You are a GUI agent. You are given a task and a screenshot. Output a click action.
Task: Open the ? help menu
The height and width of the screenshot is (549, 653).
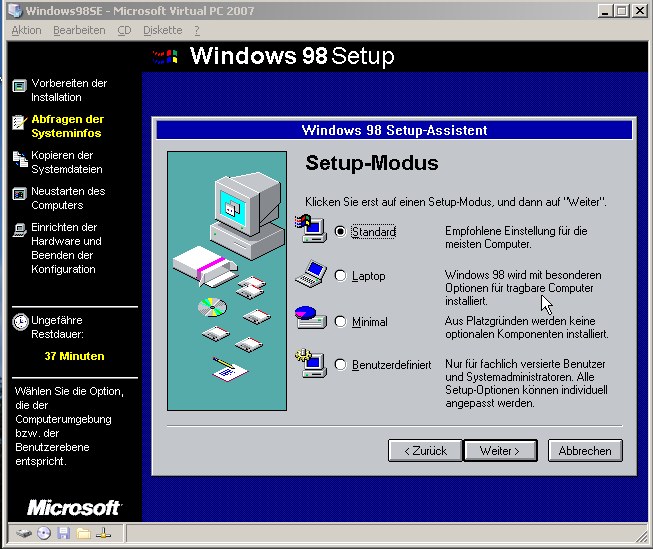[197, 30]
